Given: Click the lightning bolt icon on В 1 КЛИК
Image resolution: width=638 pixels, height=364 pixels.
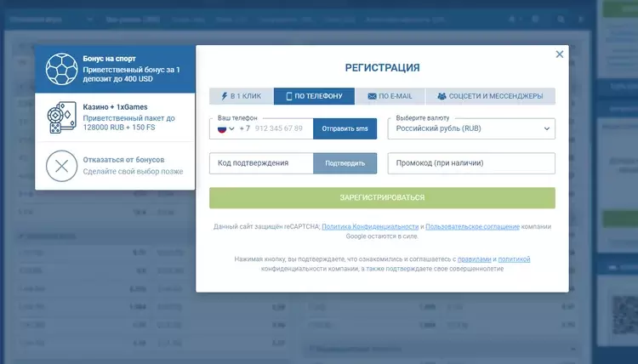Looking at the screenshot, I should click(225, 96).
